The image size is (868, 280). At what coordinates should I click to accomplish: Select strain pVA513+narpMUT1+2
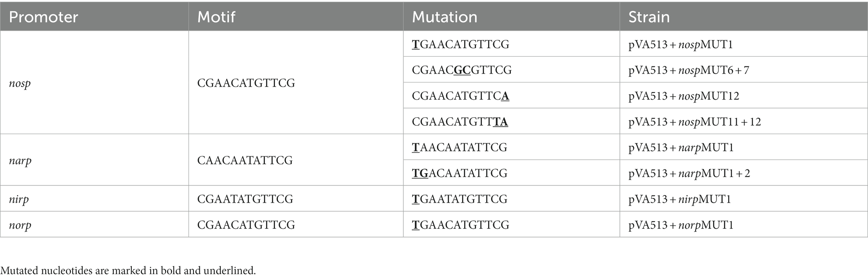click(x=689, y=173)
